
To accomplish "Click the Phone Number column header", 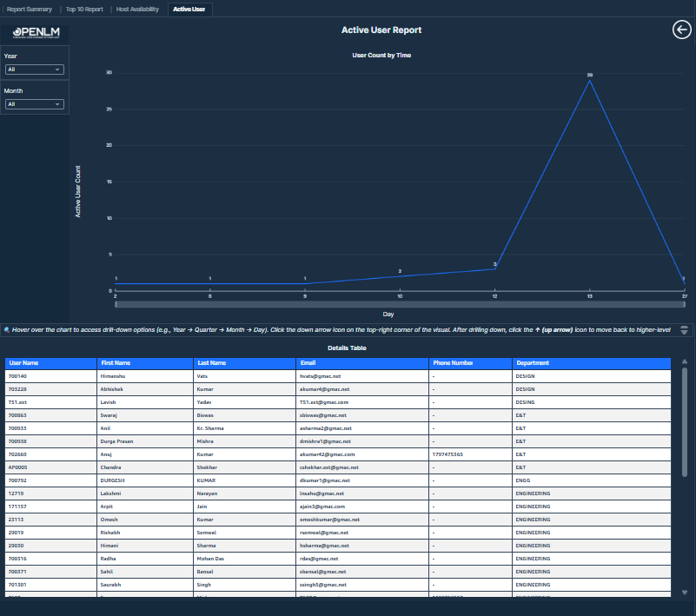I will (453, 363).
